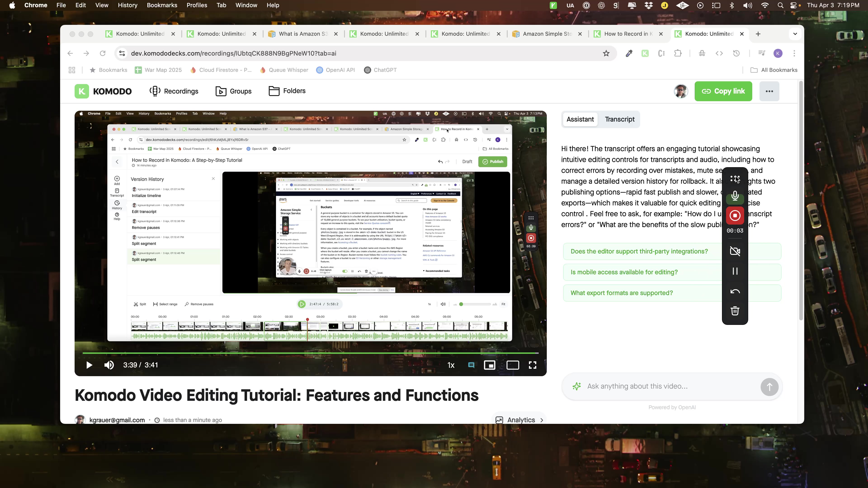The width and height of the screenshot is (868, 488).
Task: Open playback speed 1x menu
Action: tap(451, 365)
